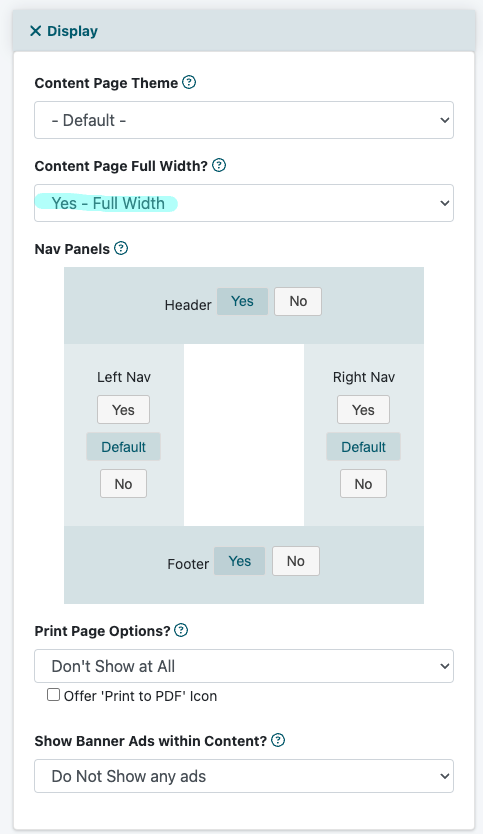Screen dimensions: 483x834
Task: Click the help icon for Print Page Options
Action: pyautogui.click(x=181, y=630)
